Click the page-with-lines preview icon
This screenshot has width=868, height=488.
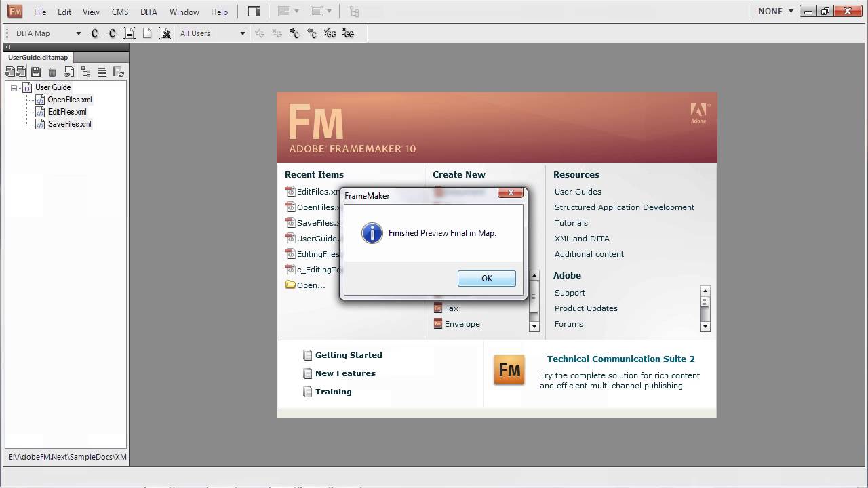pos(130,33)
